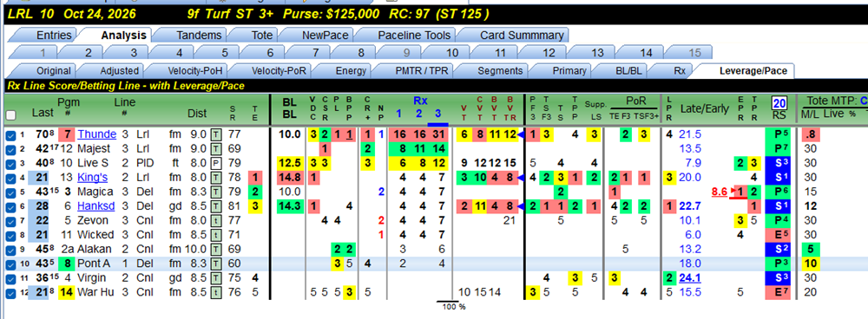Click the small t surface icon in Wicked row

[217, 235]
